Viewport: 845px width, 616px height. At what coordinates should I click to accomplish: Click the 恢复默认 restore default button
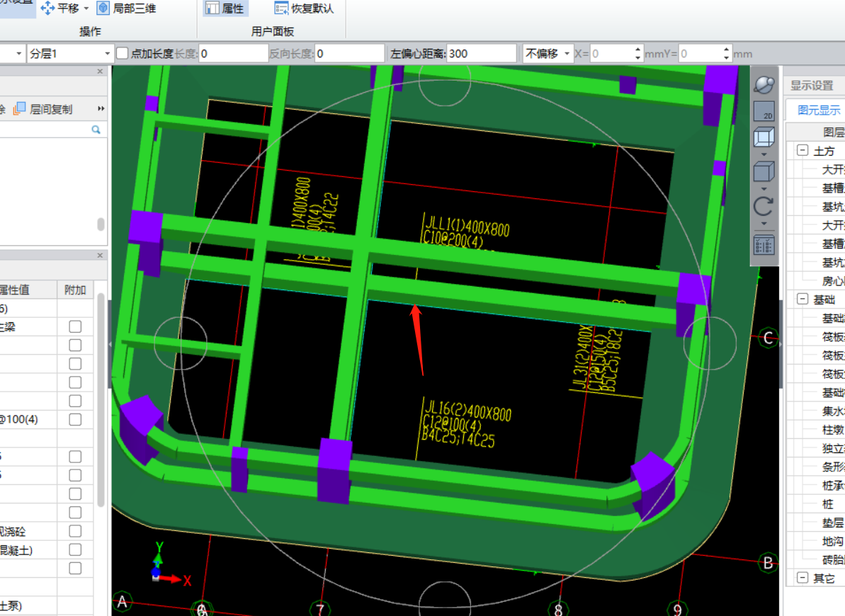click(x=304, y=8)
